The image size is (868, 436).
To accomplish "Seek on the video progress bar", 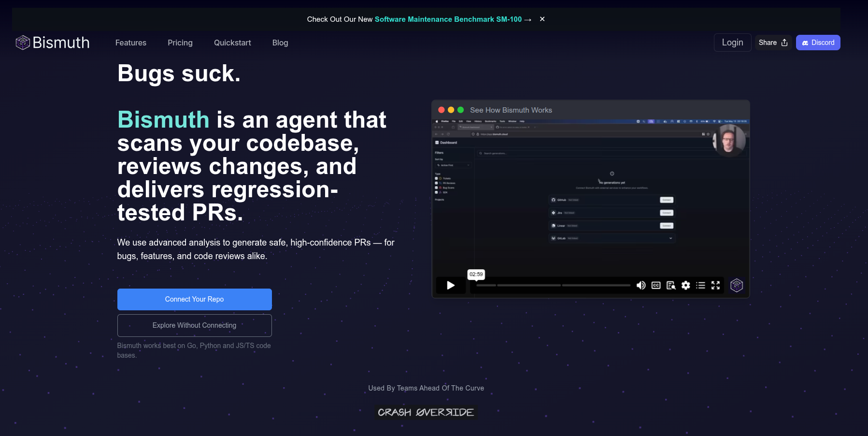I will tap(553, 285).
